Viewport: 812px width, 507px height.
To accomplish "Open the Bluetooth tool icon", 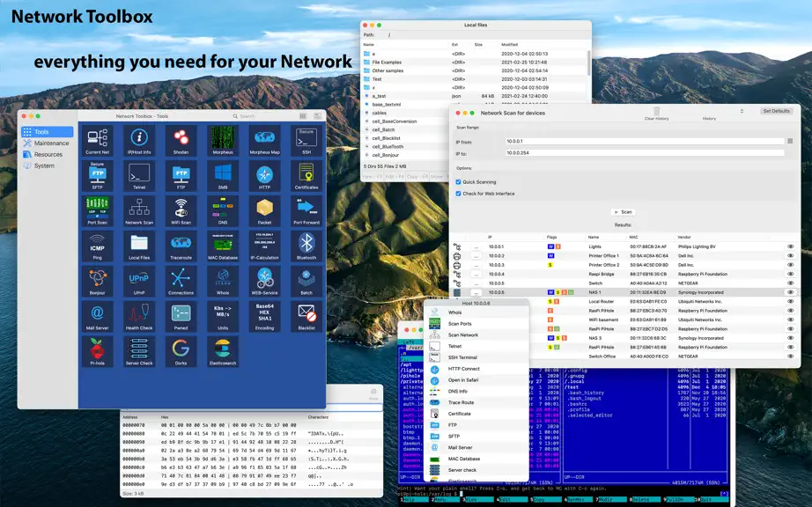I will 306,246.
